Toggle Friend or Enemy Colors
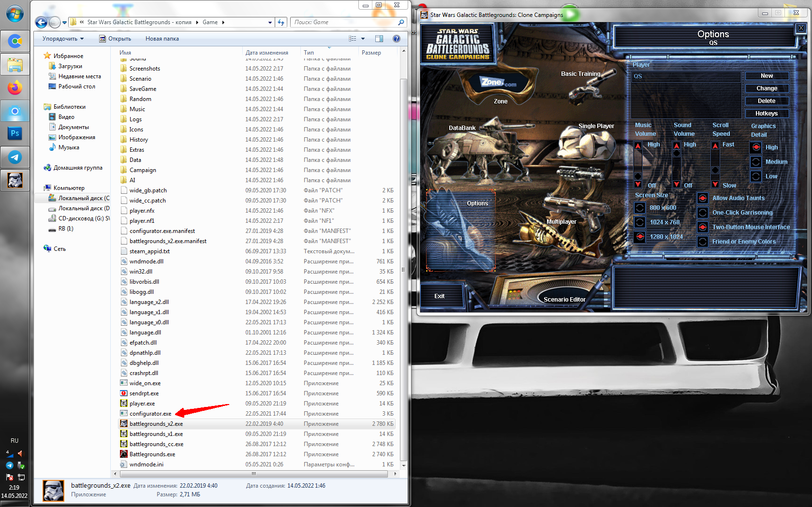The height and width of the screenshot is (507, 812). tap(703, 242)
